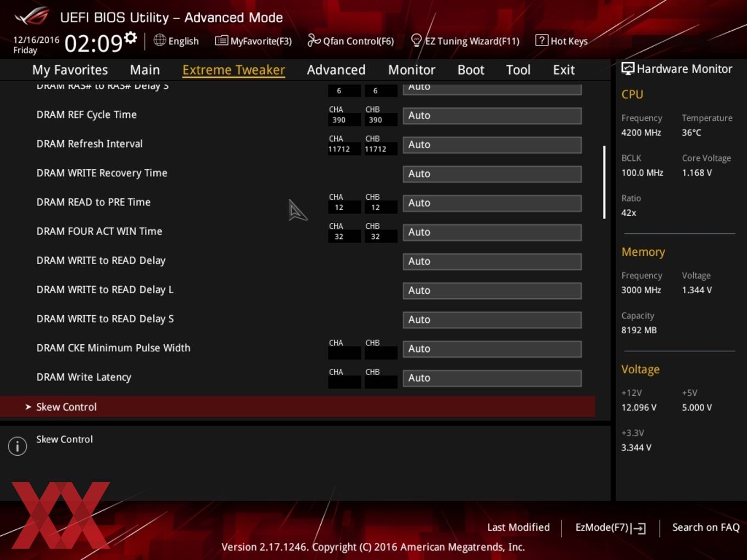Click the info circle icon

pyautogui.click(x=18, y=446)
